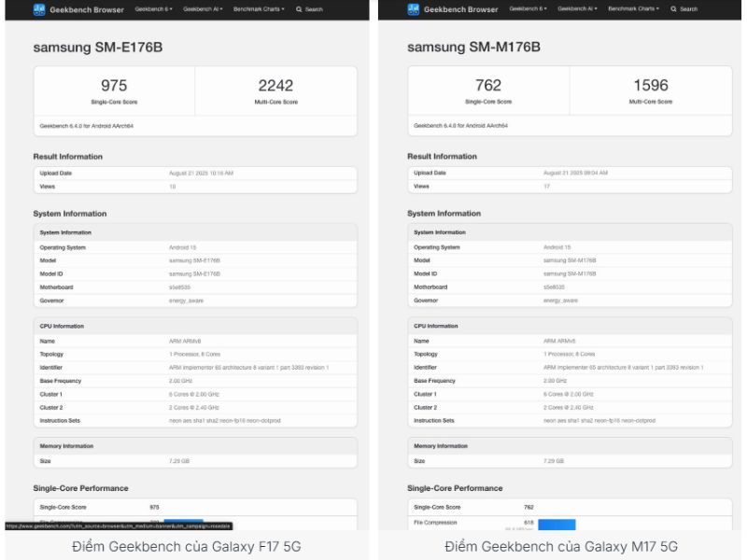
Task: Click the Galaxy M17 5G caption
Action: (x=561, y=546)
